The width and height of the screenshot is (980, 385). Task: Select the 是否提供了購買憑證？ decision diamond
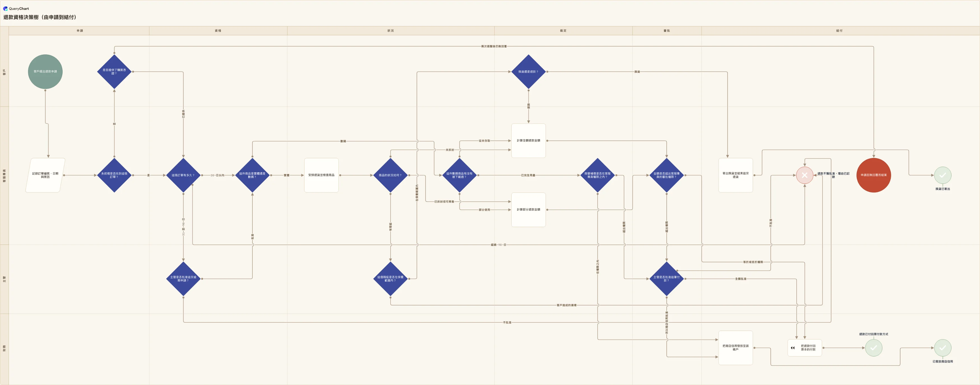(x=114, y=72)
